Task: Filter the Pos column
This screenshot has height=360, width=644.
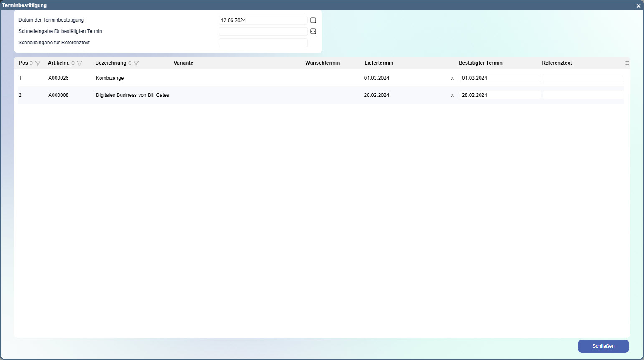Action: point(38,63)
